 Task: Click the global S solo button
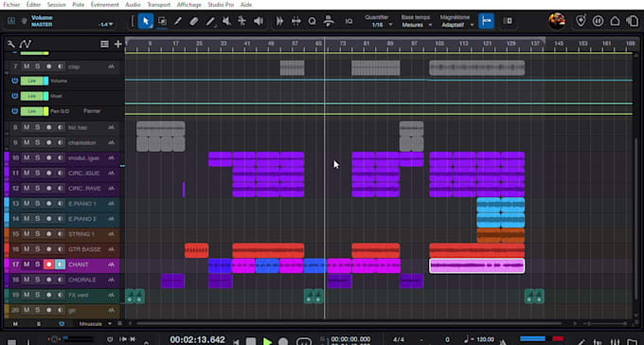coord(39,324)
